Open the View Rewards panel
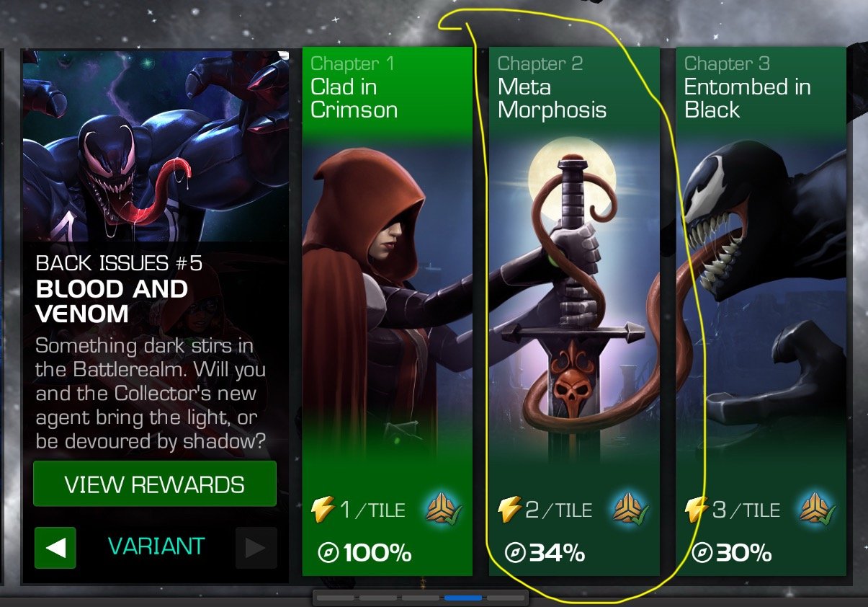Screen dimensions: 868x607 tap(155, 484)
